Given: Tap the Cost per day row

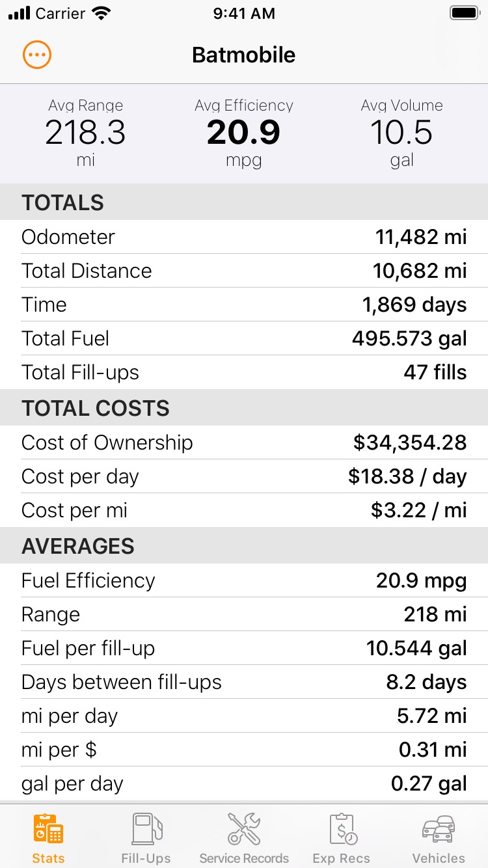Looking at the screenshot, I should (244, 476).
